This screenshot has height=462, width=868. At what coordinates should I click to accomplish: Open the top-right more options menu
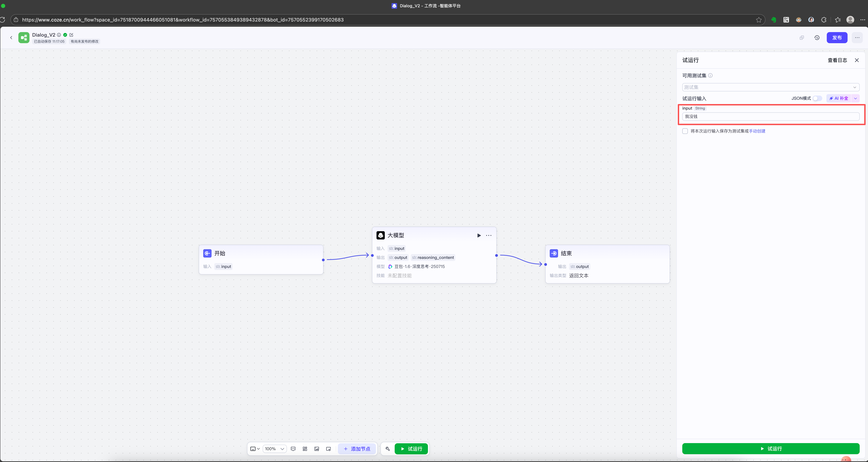click(857, 38)
